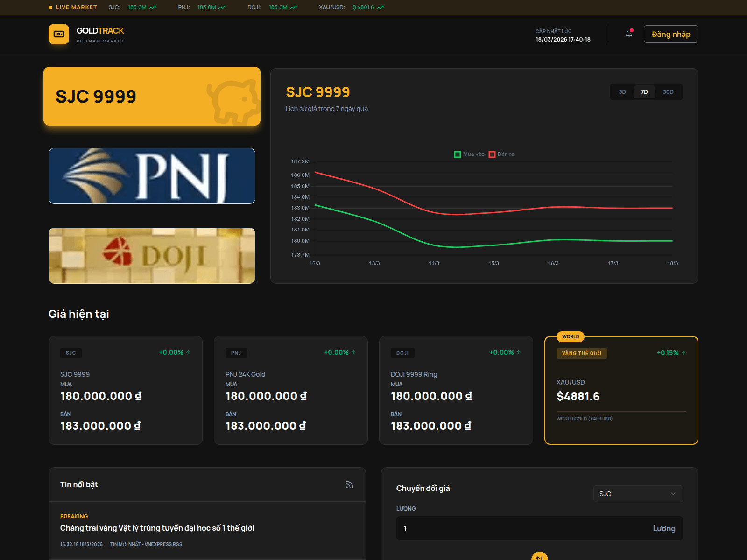Click the 14/3 date on the chart axis
This screenshot has height=560, width=747.
(434, 263)
